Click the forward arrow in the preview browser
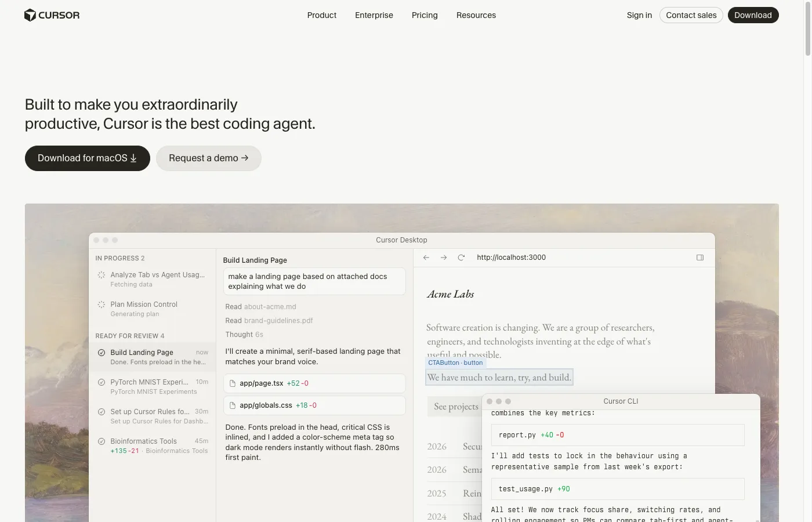The width and height of the screenshot is (812, 522). pyautogui.click(x=444, y=258)
